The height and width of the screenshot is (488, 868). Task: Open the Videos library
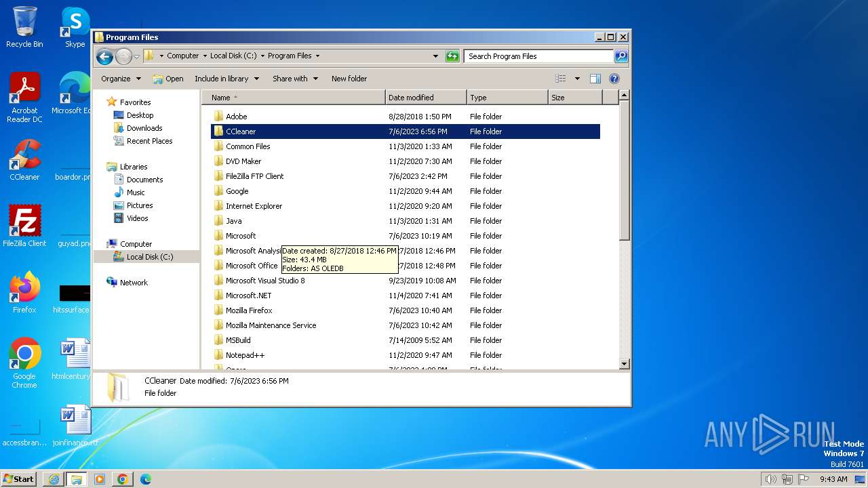click(x=137, y=218)
